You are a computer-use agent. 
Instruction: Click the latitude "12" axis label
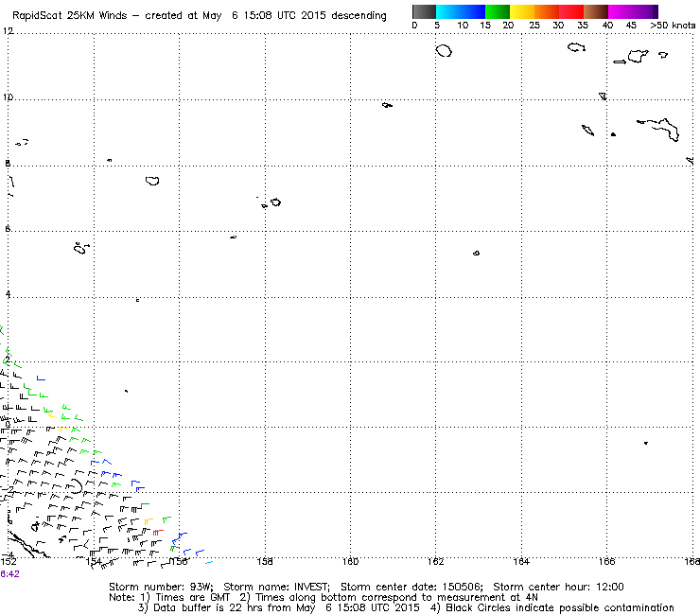click(x=8, y=31)
